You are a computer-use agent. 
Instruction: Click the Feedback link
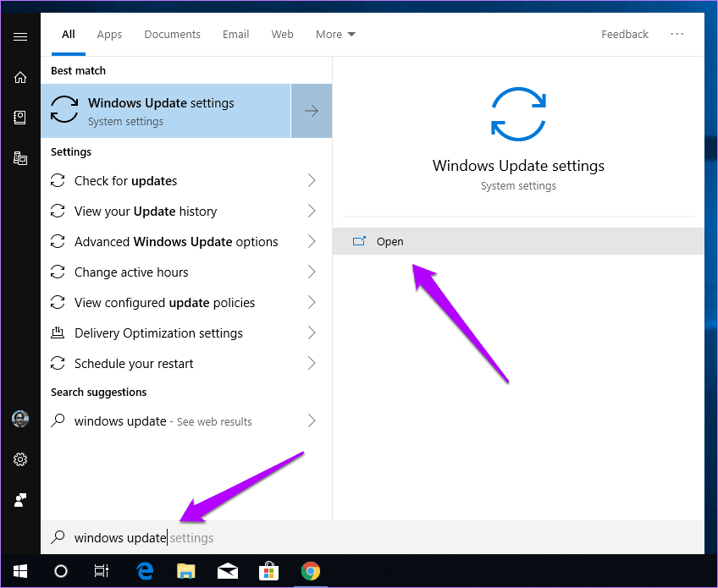click(625, 35)
